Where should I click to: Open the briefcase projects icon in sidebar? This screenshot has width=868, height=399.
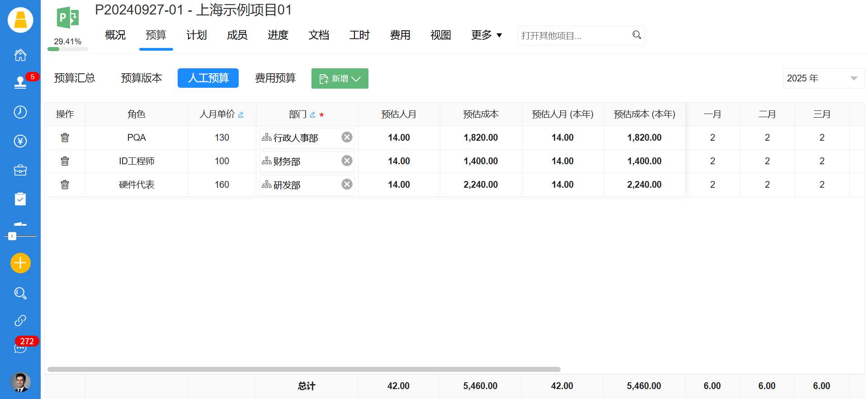pos(20,170)
